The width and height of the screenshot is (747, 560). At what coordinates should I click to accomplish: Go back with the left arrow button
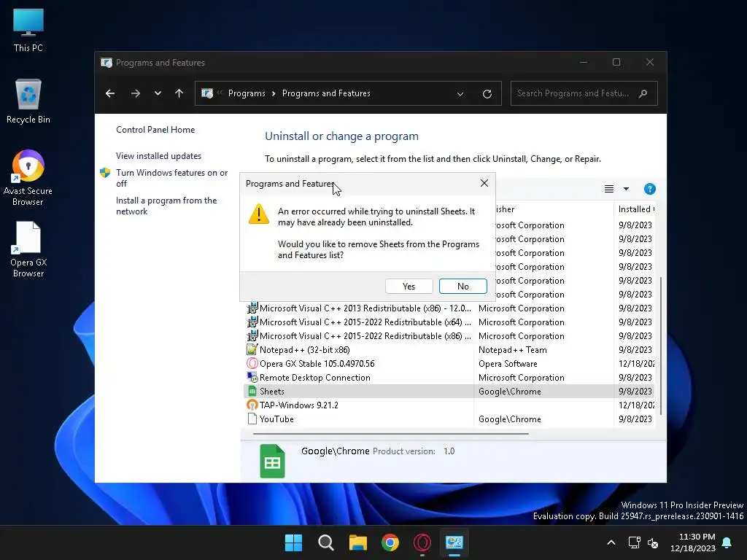pyautogui.click(x=110, y=93)
